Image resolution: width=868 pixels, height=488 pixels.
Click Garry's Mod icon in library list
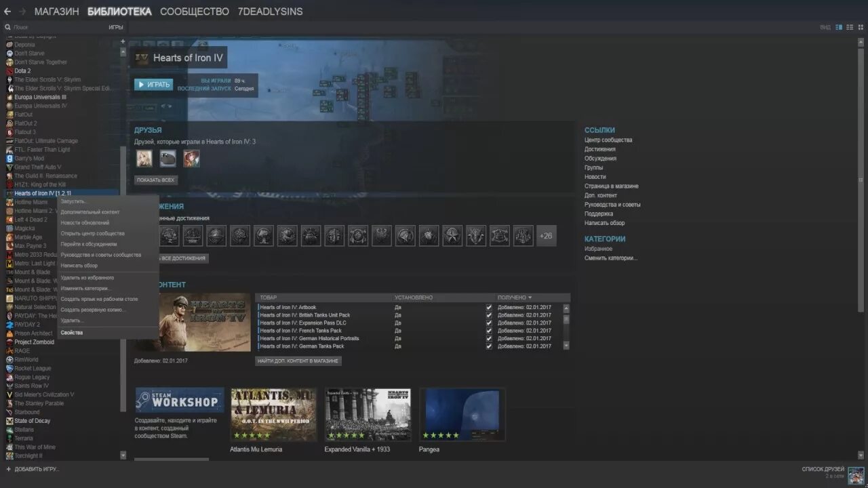9,159
